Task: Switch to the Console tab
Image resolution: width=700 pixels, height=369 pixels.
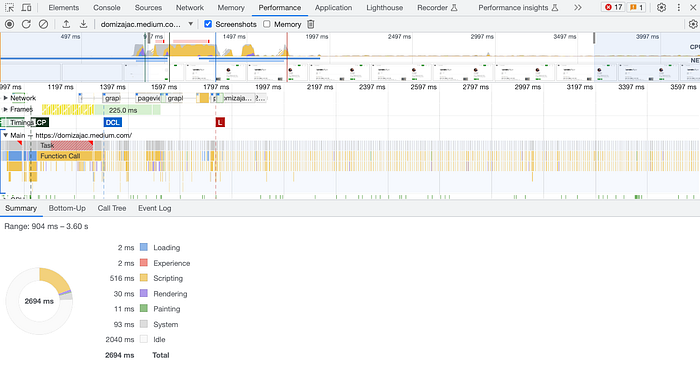Action: coord(107,8)
